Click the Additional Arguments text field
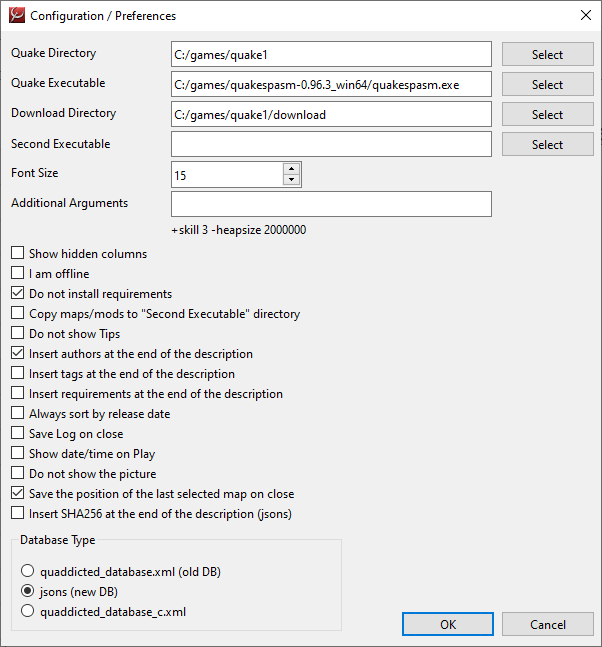Viewport: 602px width, 647px height. click(331, 204)
